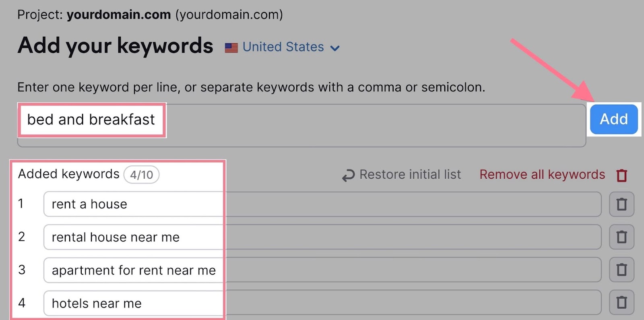Remove "rental house near me" using its trash icon

622,237
